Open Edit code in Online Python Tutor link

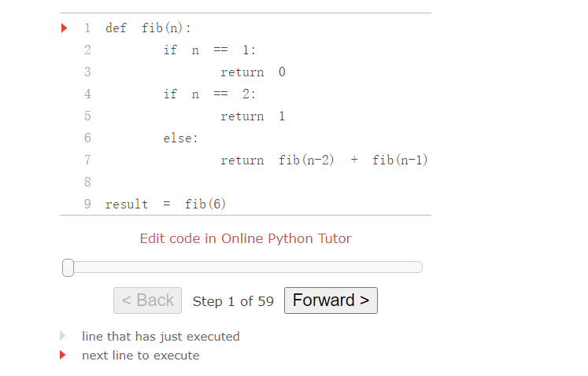(246, 238)
